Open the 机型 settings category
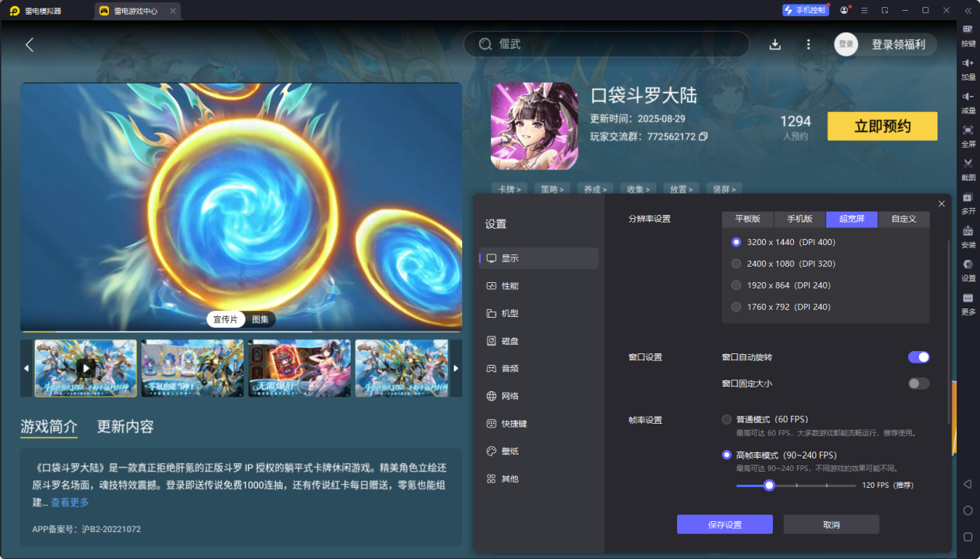 [x=539, y=313]
